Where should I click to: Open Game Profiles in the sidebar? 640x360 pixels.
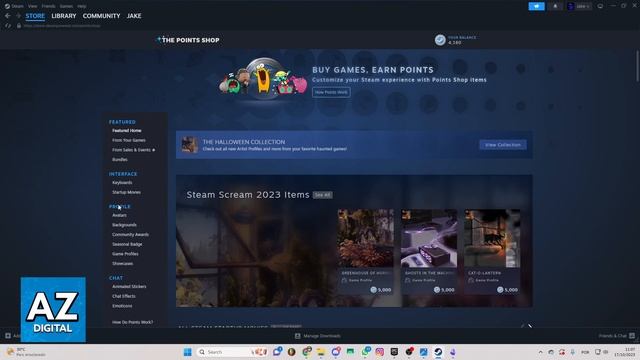pos(125,254)
